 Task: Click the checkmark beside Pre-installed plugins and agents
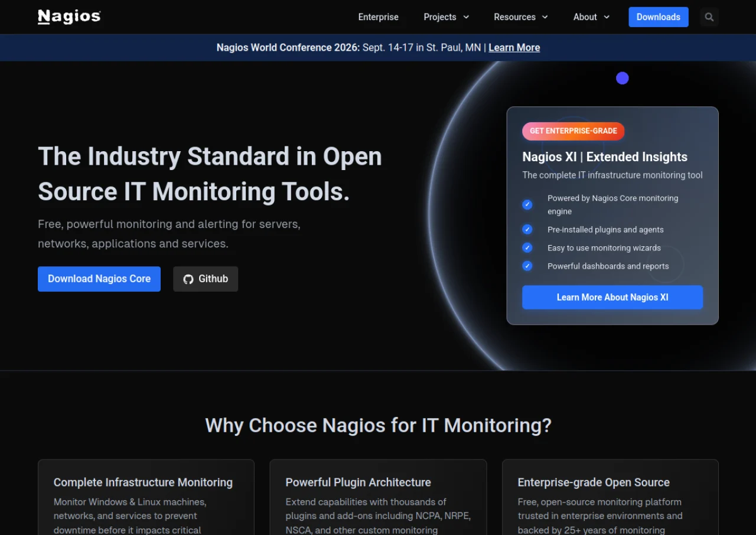527,229
